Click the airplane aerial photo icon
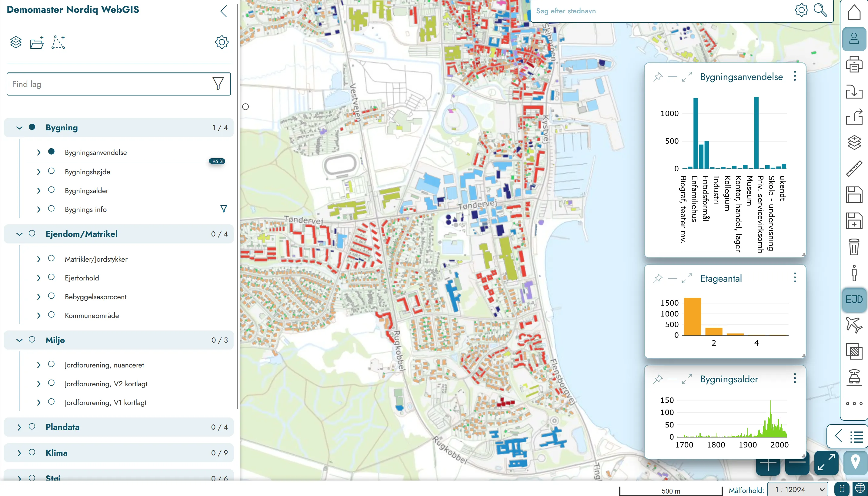 [x=854, y=325]
